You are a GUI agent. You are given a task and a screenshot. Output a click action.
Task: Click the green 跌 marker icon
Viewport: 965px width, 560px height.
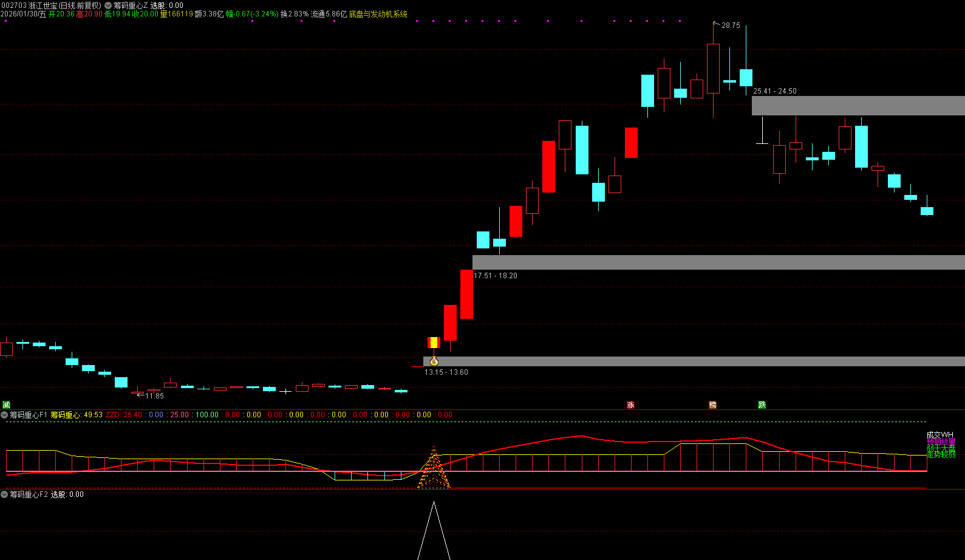762,405
